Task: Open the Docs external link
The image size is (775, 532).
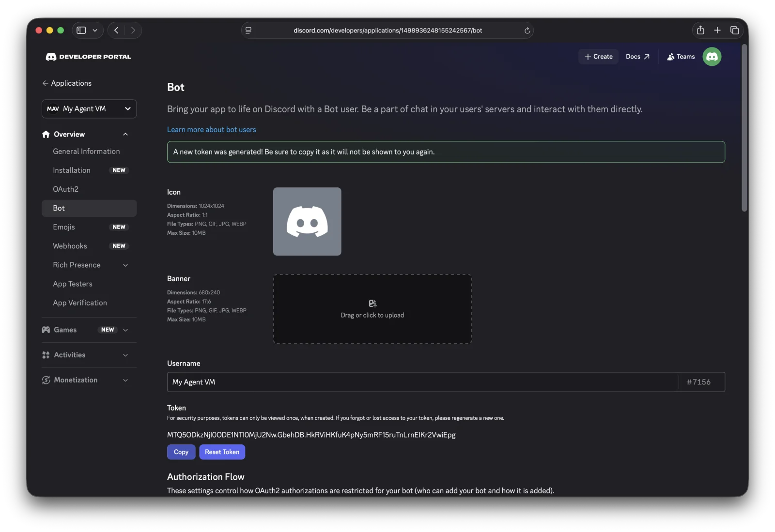Action: pos(637,57)
